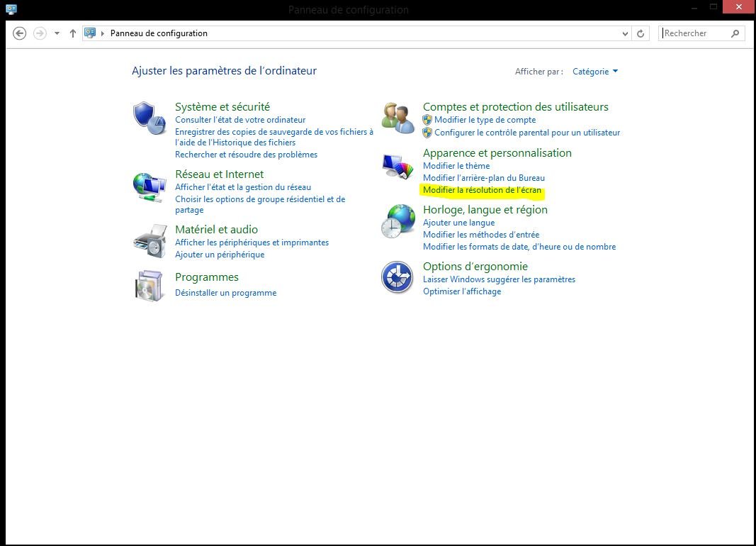The width and height of the screenshot is (756, 546).
Task: Open Programmes heading
Action: click(x=207, y=277)
